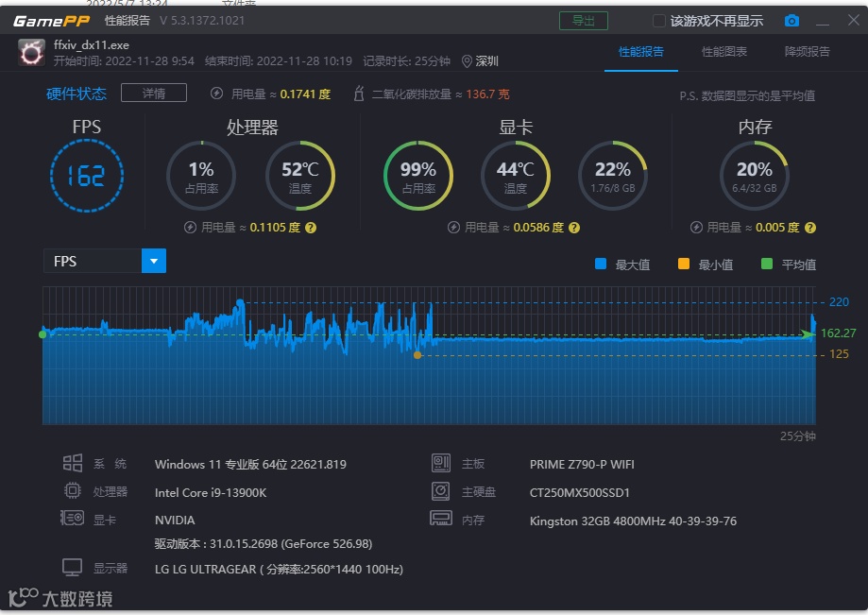The height and width of the screenshot is (615, 868).
Task: Click the LG ULTRAGEAR monitor text
Action: [279, 569]
